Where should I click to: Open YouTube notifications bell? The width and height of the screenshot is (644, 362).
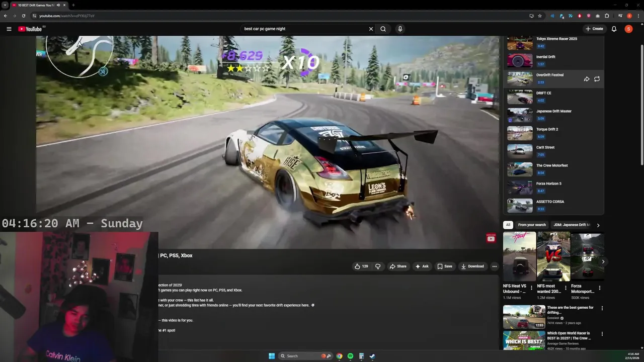(x=614, y=29)
